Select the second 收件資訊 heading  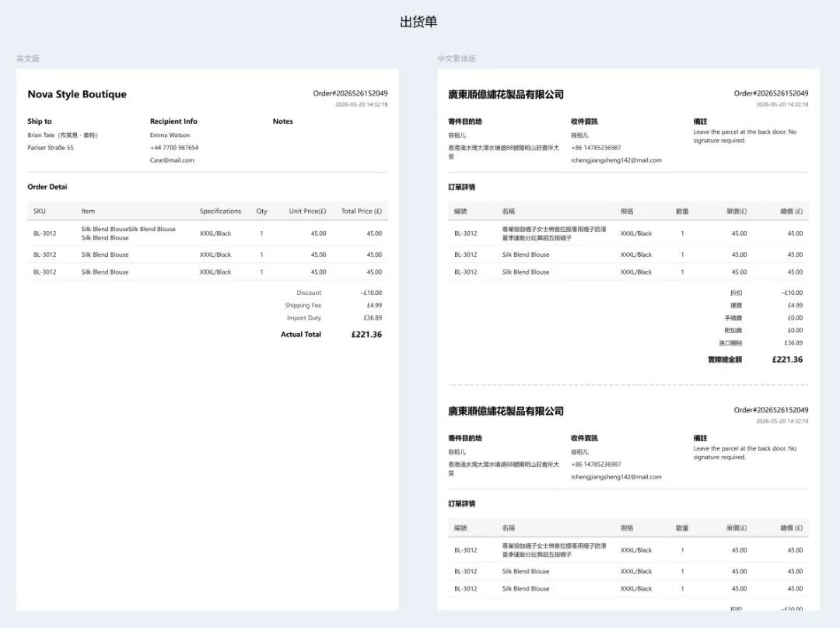(x=584, y=438)
